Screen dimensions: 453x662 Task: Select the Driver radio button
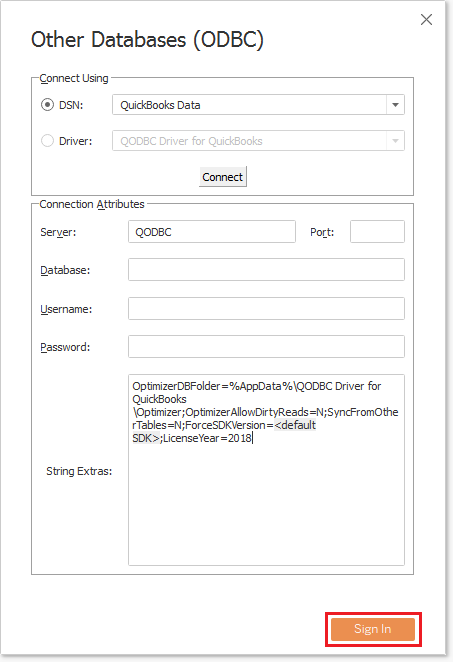47,141
